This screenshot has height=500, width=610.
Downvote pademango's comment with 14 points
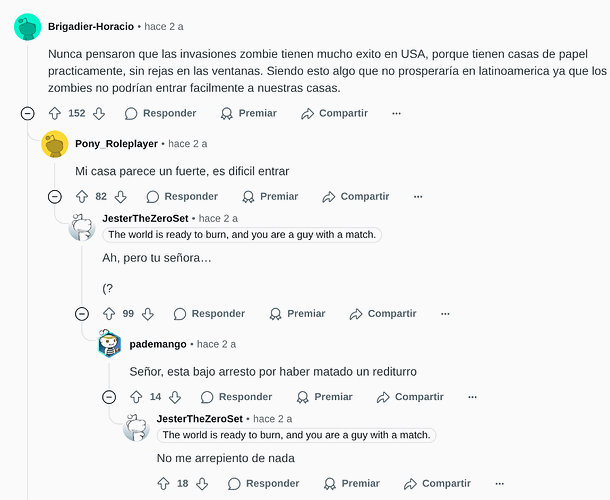[175, 397]
